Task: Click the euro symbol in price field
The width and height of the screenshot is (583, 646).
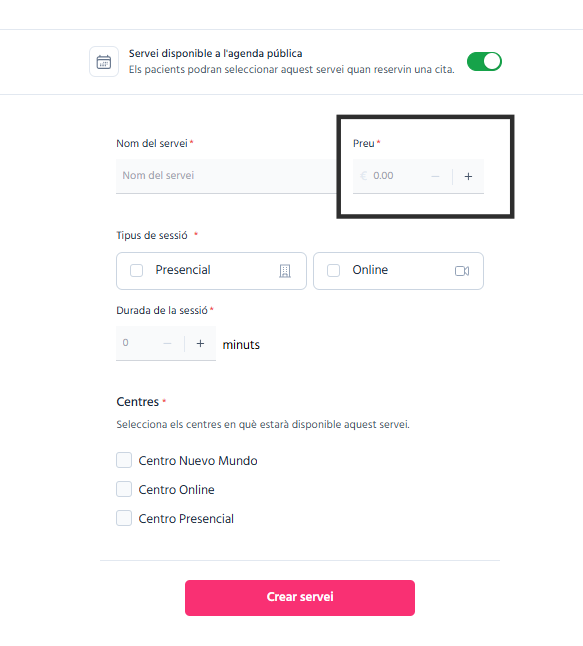Action: 363,176
